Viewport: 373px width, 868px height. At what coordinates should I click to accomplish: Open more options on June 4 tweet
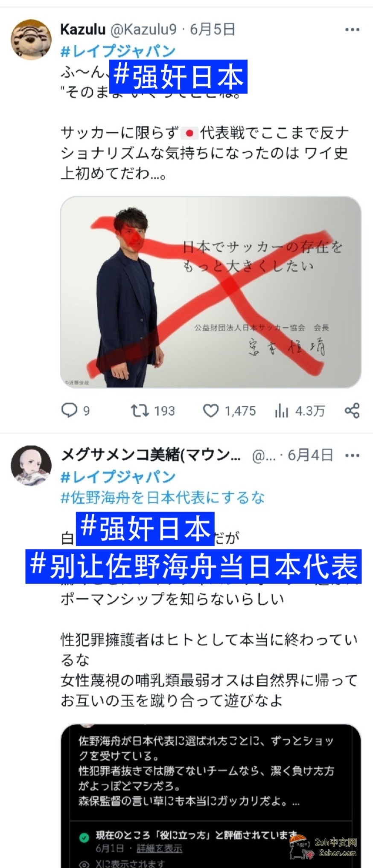click(x=352, y=455)
